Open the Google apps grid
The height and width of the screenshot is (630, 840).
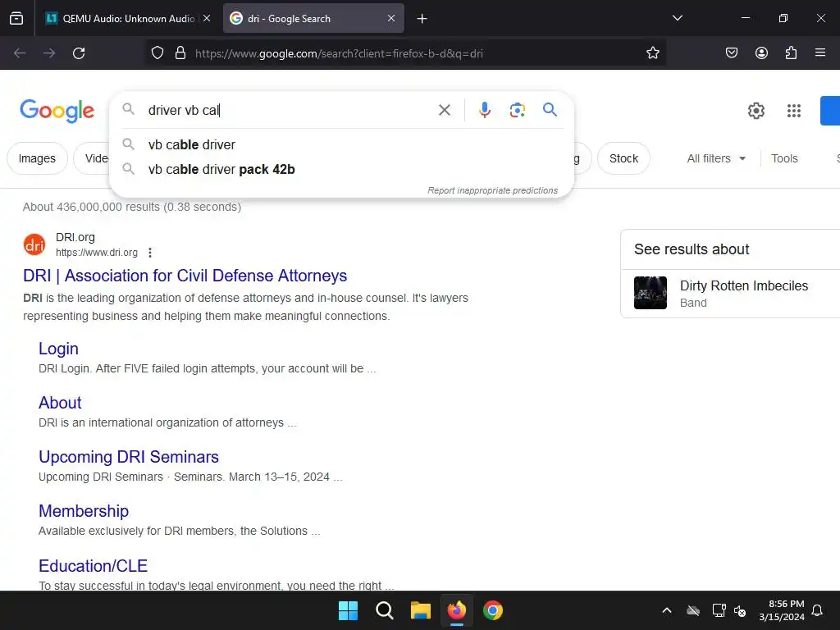pos(794,111)
